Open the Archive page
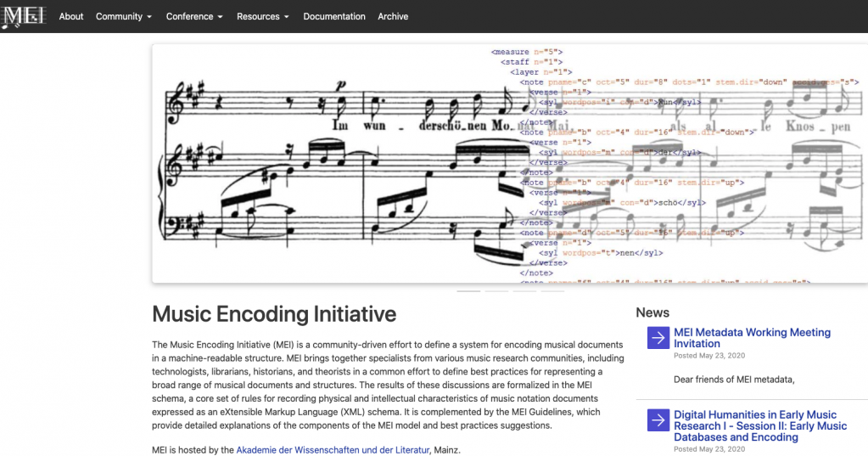 coord(393,17)
